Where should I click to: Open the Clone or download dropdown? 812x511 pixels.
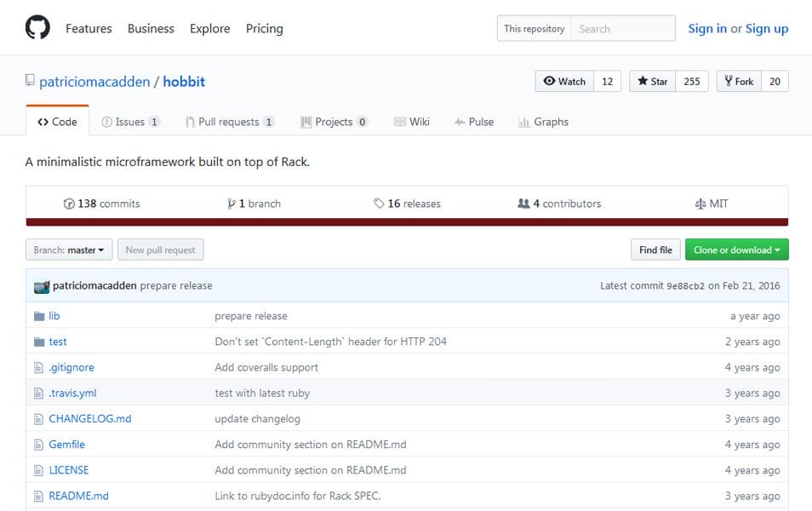[x=736, y=250]
